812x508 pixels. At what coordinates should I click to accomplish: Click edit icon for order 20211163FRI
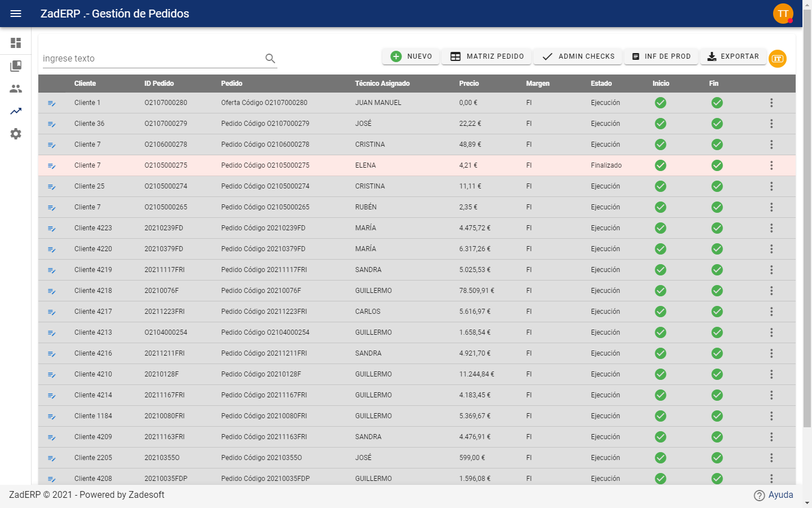pos(51,437)
